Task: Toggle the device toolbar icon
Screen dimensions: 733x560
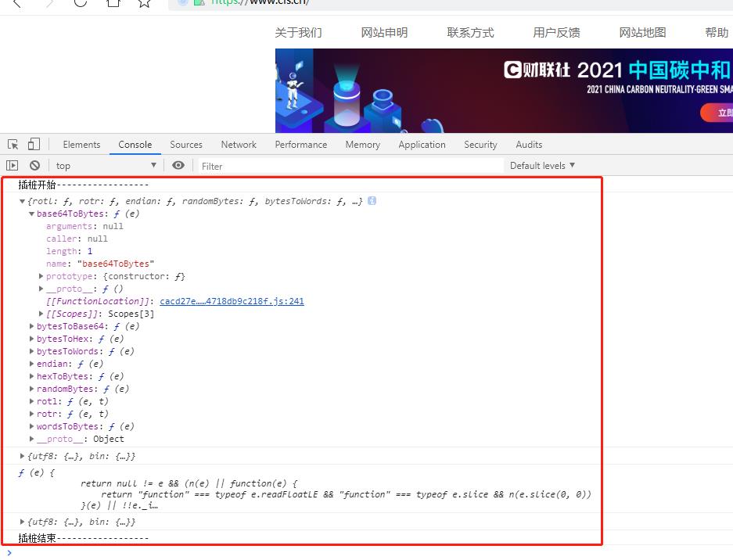Action: pyautogui.click(x=34, y=144)
